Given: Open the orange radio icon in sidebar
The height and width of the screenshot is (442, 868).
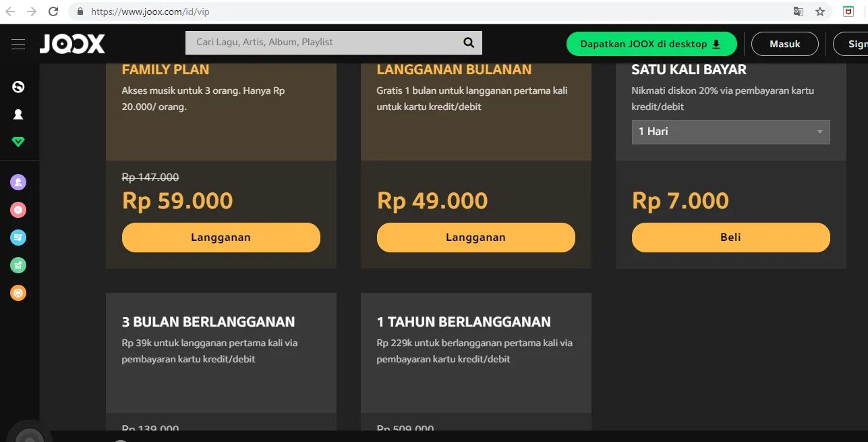Looking at the screenshot, I should pos(18,293).
